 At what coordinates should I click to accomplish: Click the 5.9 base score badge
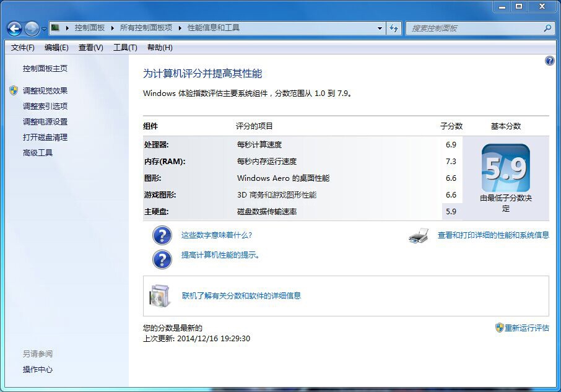click(x=505, y=168)
